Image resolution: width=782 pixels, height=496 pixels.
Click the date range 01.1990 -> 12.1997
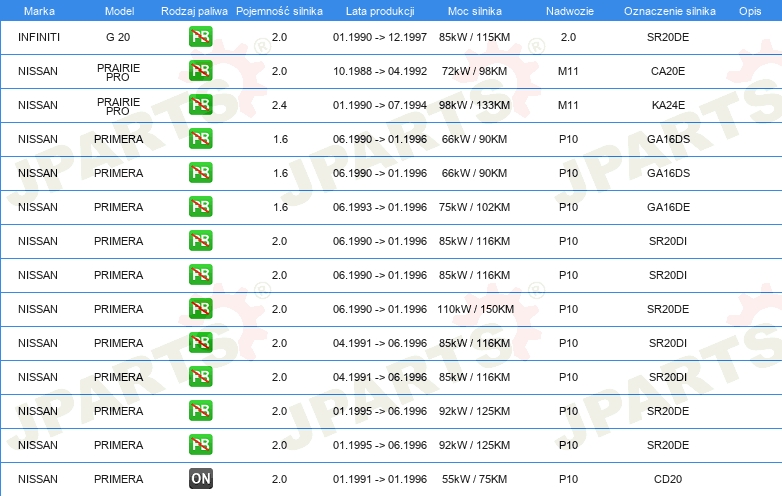pos(380,37)
